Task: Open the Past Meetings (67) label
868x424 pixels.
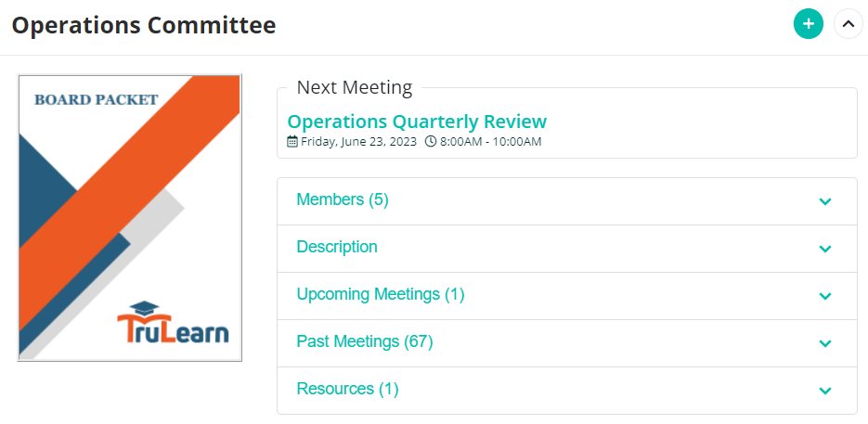Action: [x=365, y=341]
